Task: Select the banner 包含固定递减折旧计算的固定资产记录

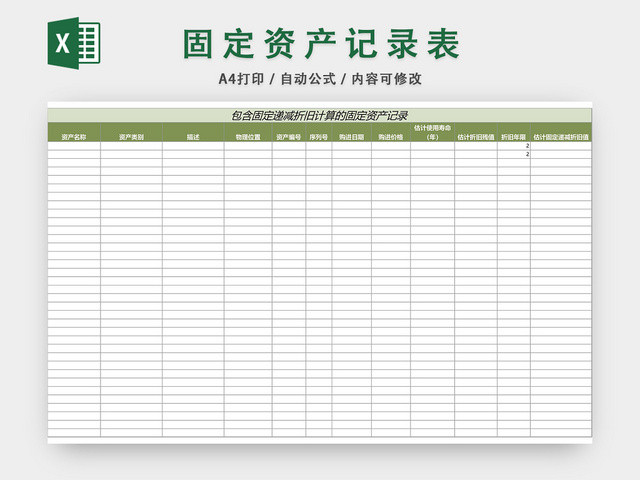Action: pos(320,116)
